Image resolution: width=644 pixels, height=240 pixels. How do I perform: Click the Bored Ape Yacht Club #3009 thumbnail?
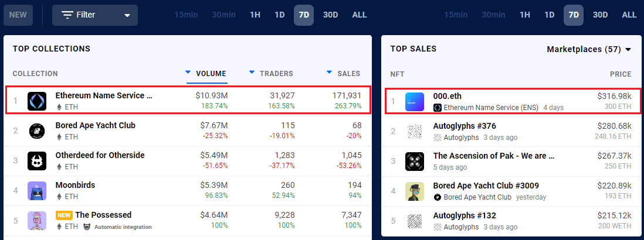[x=415, y=191]
